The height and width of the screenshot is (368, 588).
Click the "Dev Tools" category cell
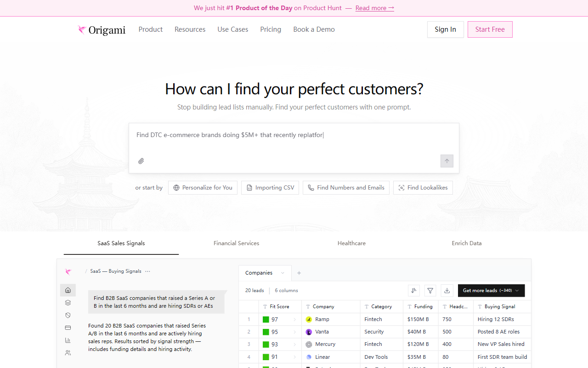[382, 357]
